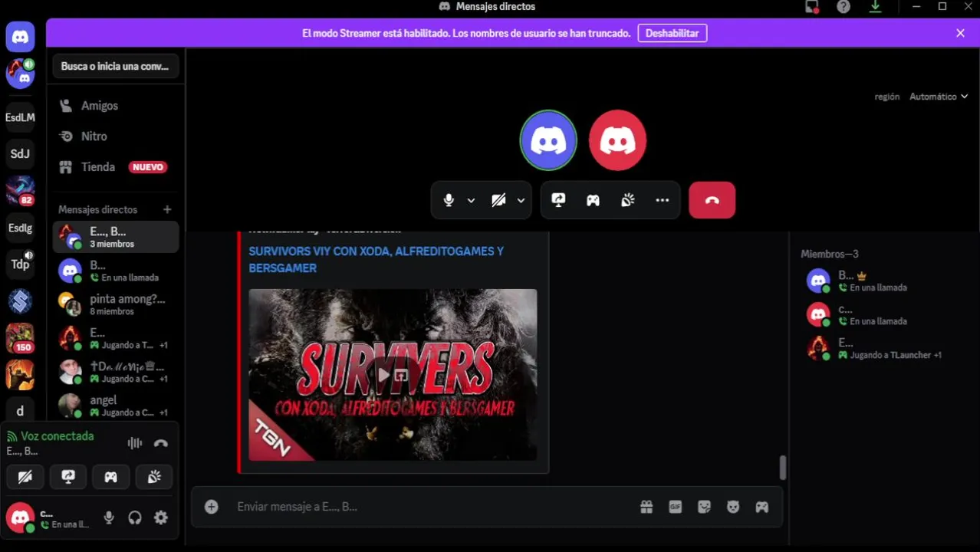980x552 pixels.
Task: Open help question mark icon
Action: point(844,7)
